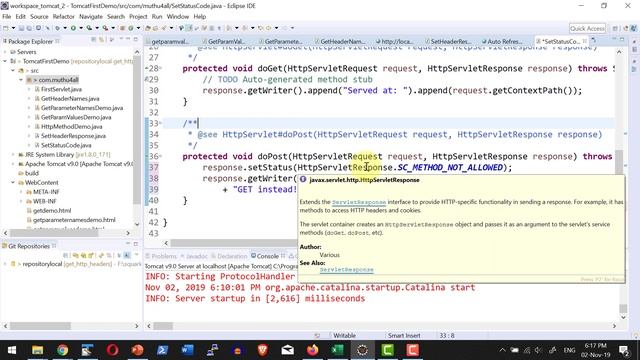The width and height of the screenshot is (640, 360).
Task: Open dropdown next to Run toolbar icon
Action: tap(81, 28)
